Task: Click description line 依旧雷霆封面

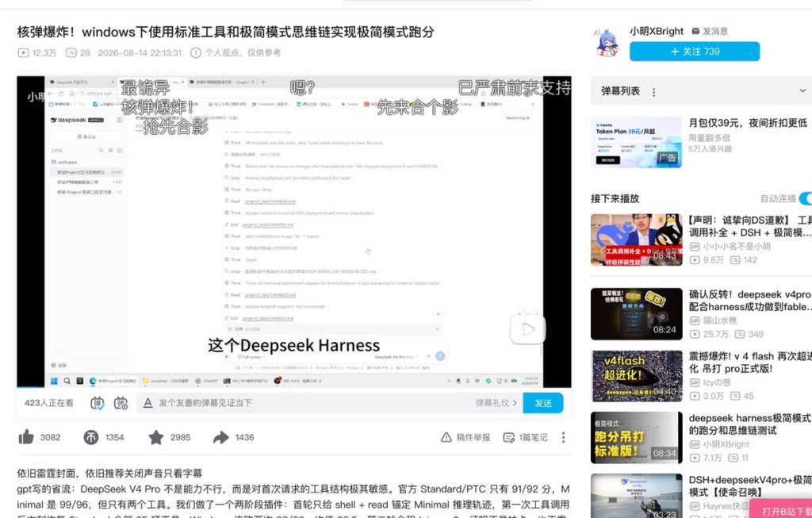Action: click(x=109, y=473)
